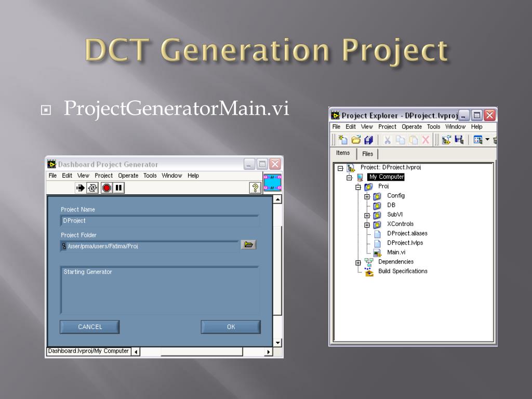This screenshot has width=532, height=399.
Task: Click the horizontal scrollbar left arrow in generator
Action: (136, 352)
